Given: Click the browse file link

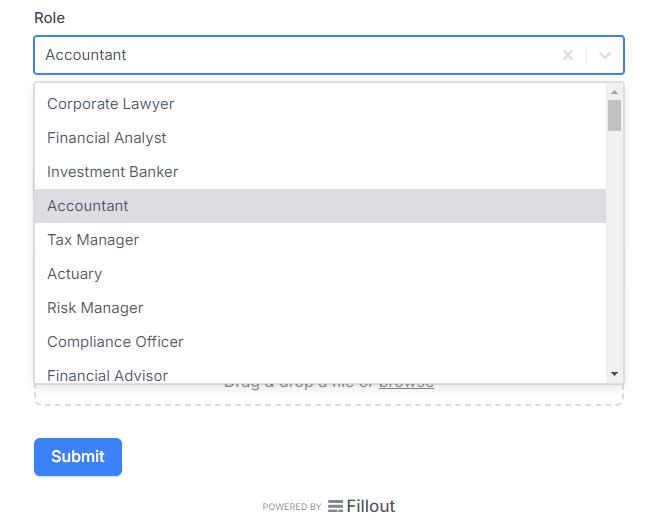Looking at the screenshot, I should (x=406, y=385).
